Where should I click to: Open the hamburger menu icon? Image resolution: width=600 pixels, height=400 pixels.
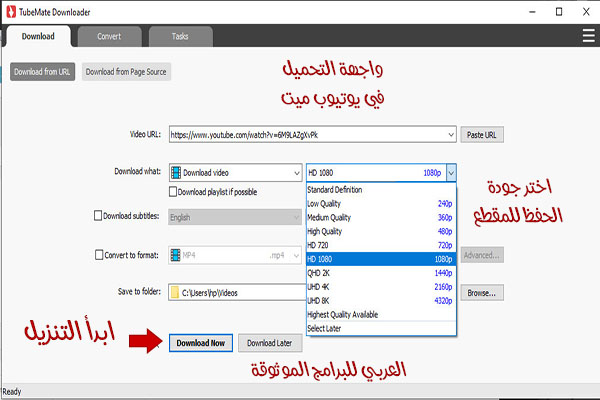588,36
